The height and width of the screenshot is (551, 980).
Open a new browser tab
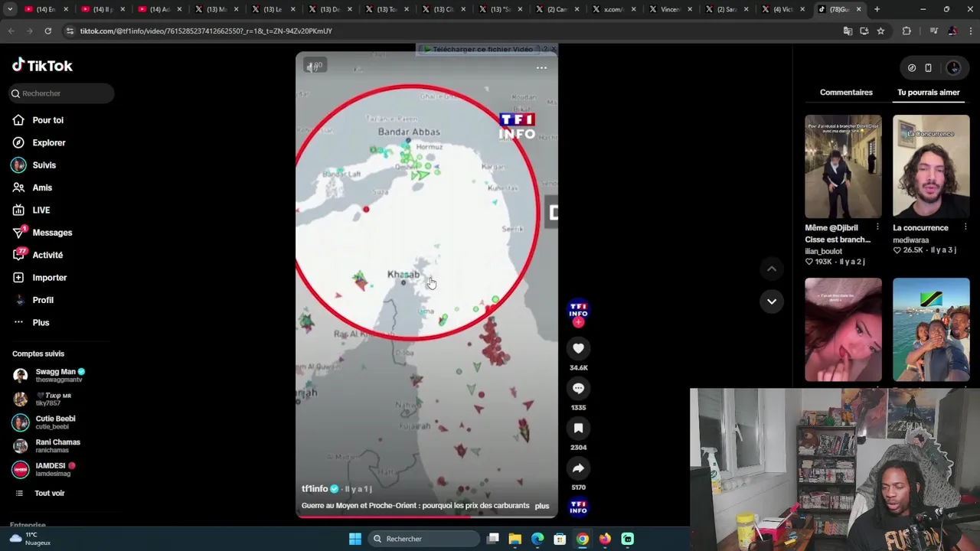877,9
